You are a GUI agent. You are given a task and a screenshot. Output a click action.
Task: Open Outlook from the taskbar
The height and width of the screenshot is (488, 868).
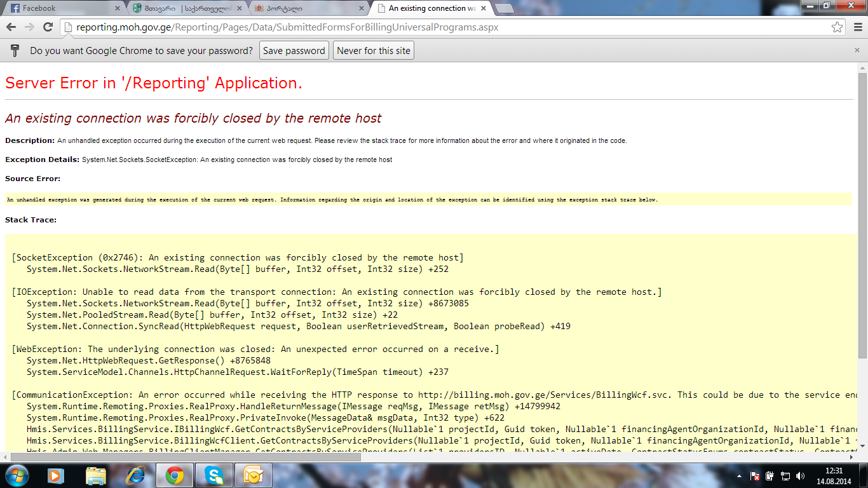click(253, 475)
